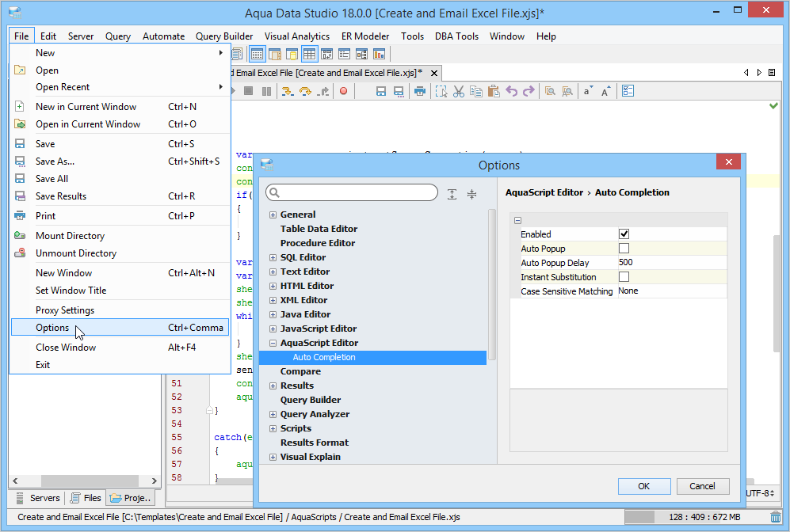This screenshot has height=532, width=790.
Task: Click the Step Over debug icon
Action: [305, 91]
